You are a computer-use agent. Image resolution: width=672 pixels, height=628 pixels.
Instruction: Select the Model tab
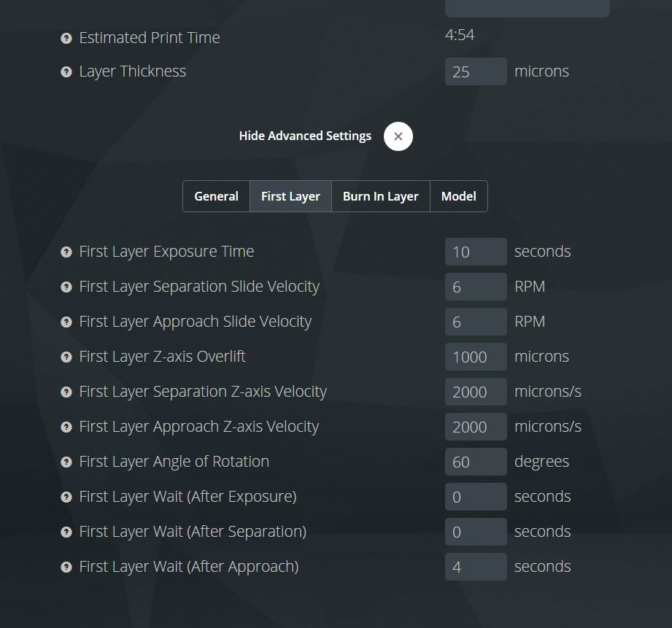[458, 196]
